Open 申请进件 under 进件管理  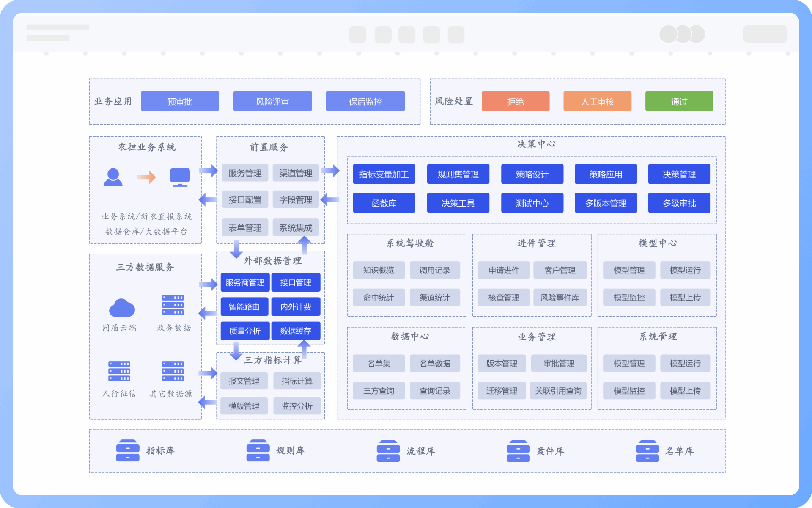coord(504,270)
